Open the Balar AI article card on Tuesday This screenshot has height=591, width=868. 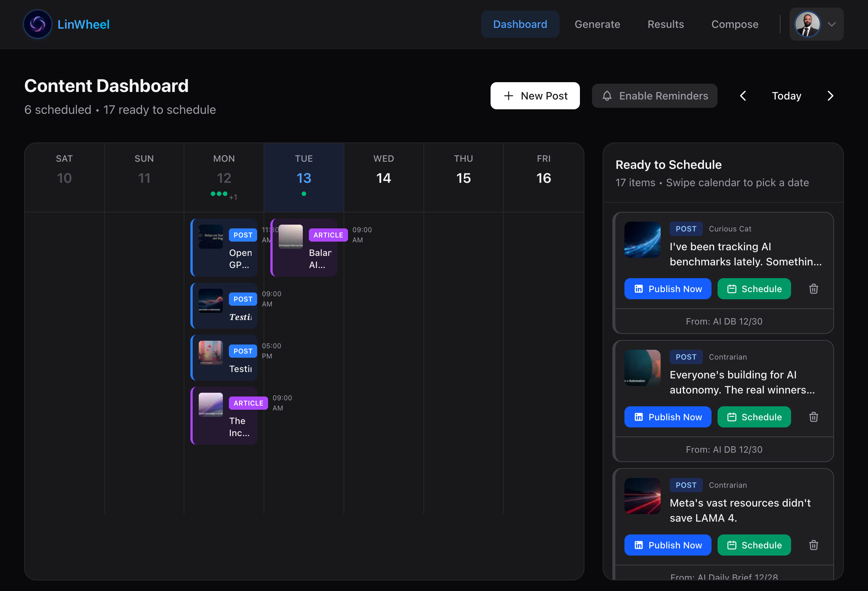tap(304, 248)
